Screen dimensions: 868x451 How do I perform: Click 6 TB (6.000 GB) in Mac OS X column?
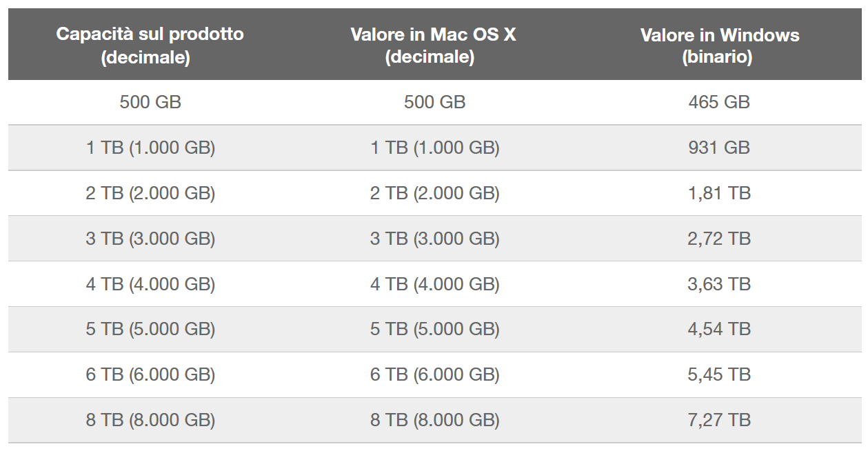(435, 375)
